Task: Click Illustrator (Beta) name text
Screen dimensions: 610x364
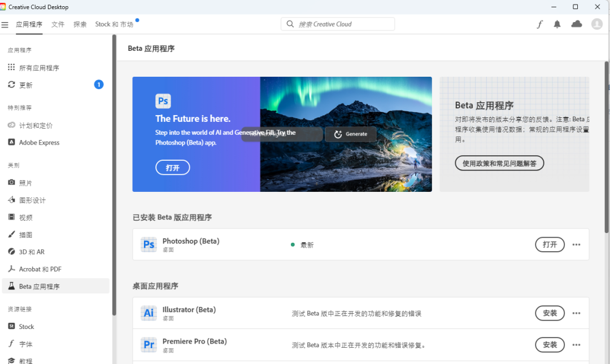Action: click(x=189, y=310)
